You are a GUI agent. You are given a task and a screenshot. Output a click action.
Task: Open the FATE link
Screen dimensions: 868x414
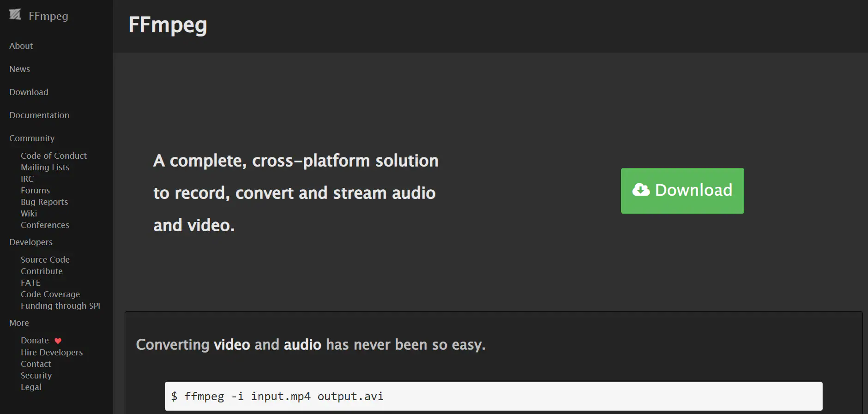(x=30, y=283)
